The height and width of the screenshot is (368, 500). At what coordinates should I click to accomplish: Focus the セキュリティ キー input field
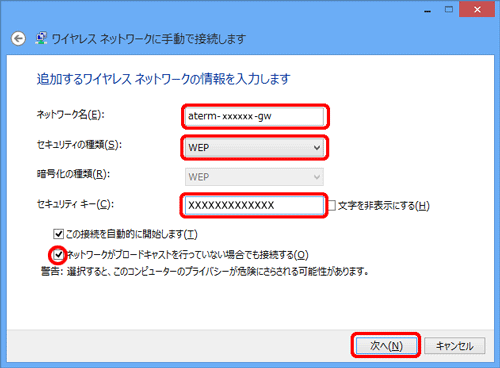[x=254, y=205]
